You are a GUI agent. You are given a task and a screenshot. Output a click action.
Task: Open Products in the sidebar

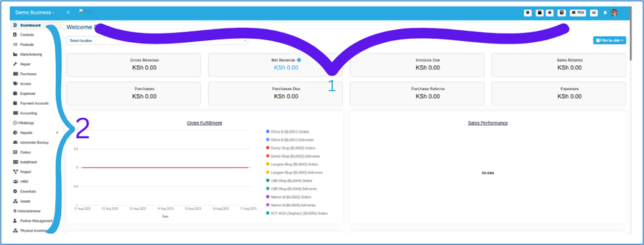27,44
